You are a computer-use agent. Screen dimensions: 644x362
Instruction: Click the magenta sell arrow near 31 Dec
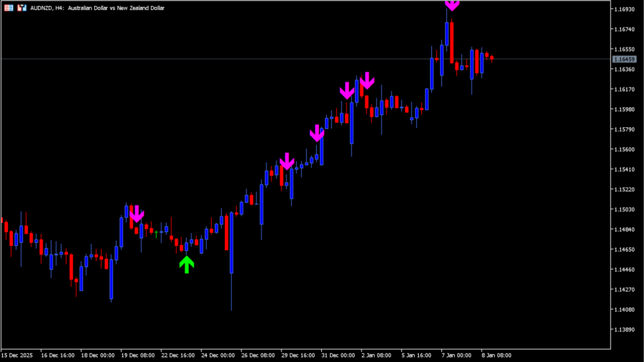point(317,133)
